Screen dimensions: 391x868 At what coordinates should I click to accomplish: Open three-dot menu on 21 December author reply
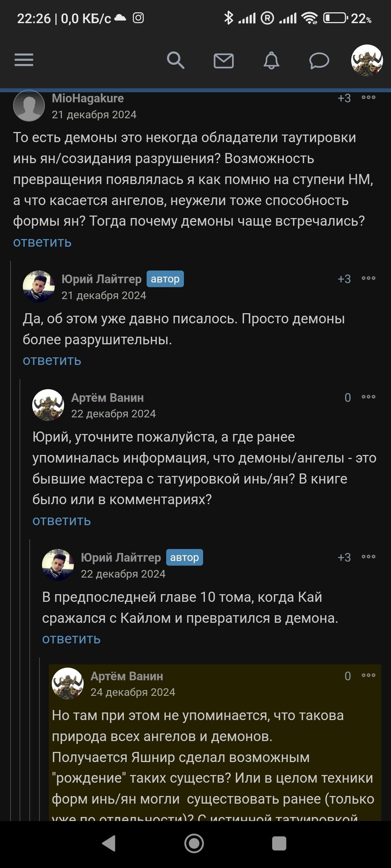pyautogui.click(x=369, y=278)
